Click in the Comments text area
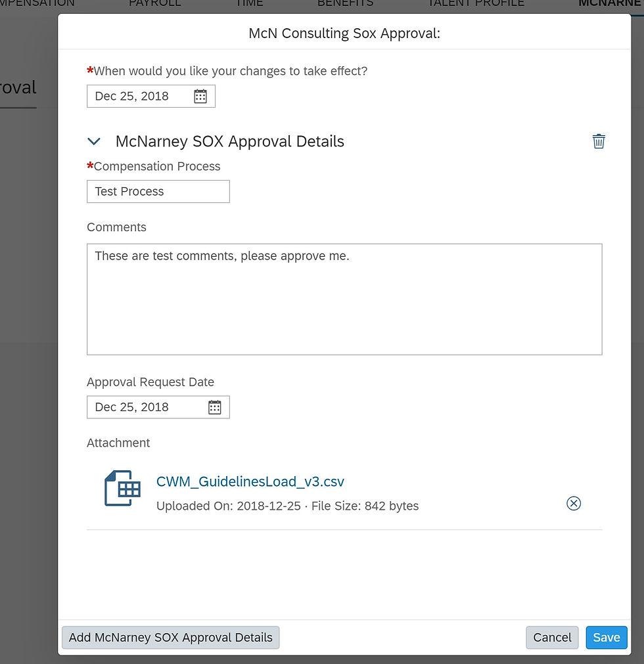Image resolution: width=644 pixels, height=664 pixels. 344,299
